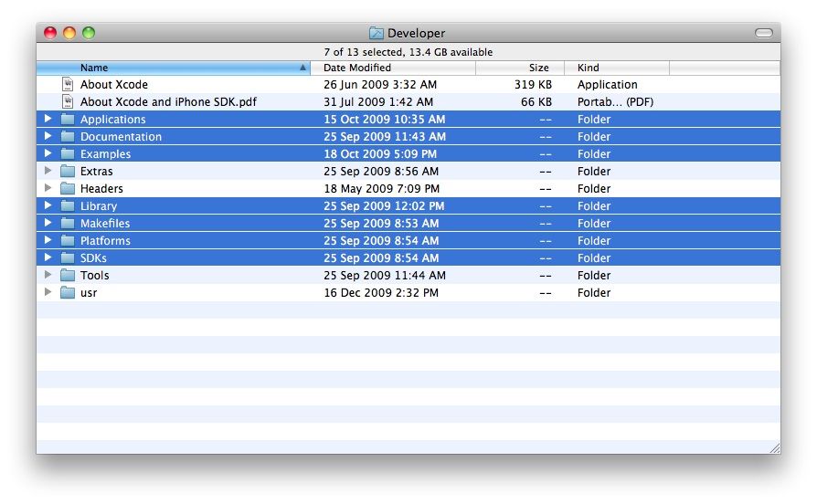Click the Examples folder icon

point(68,153)
